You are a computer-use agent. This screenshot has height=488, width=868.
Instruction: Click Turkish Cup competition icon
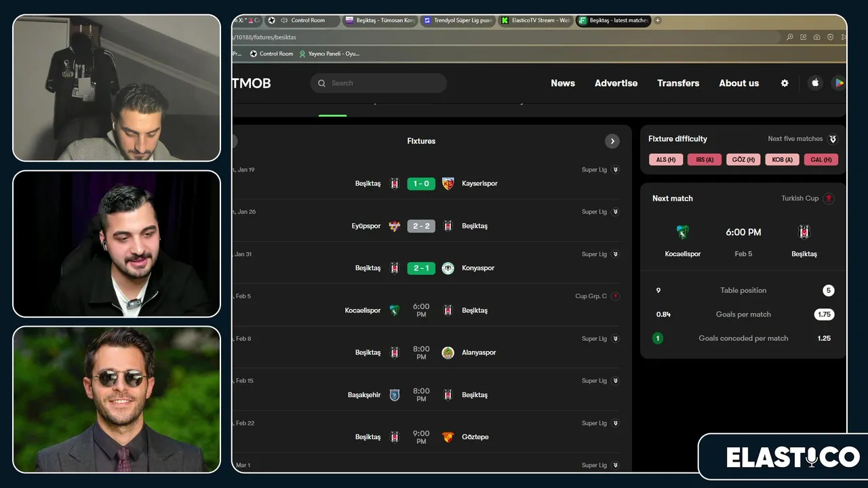(x=829, y=199)
